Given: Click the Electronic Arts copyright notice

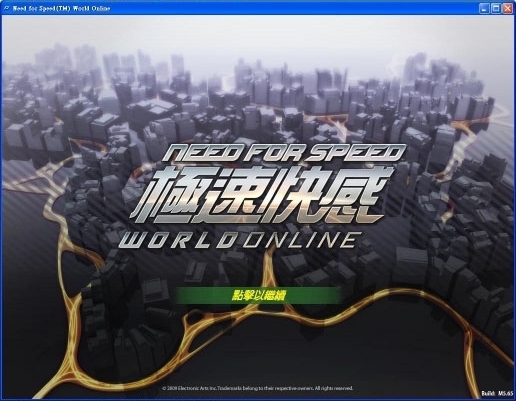Looking at the screenshot, I should tap(258, 388).
